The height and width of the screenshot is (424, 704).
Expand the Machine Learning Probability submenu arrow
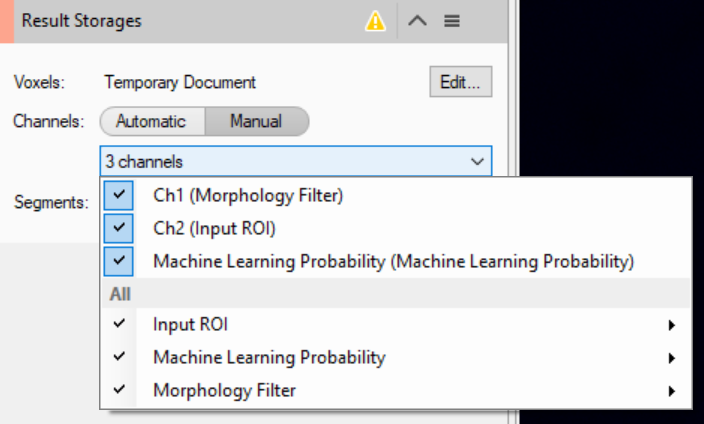pos(671,358)
